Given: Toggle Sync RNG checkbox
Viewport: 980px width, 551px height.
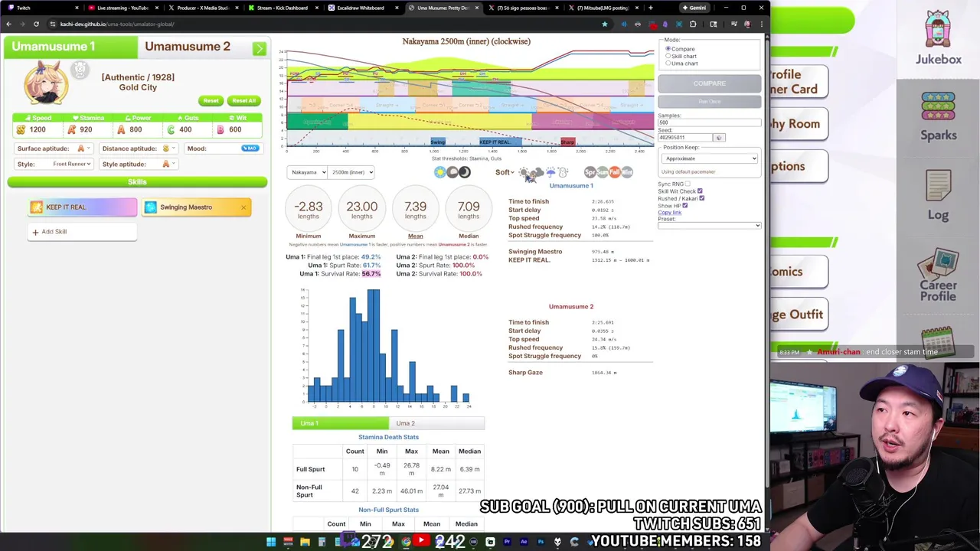Looking at the screenshot, I should click(x=688, y=184).
